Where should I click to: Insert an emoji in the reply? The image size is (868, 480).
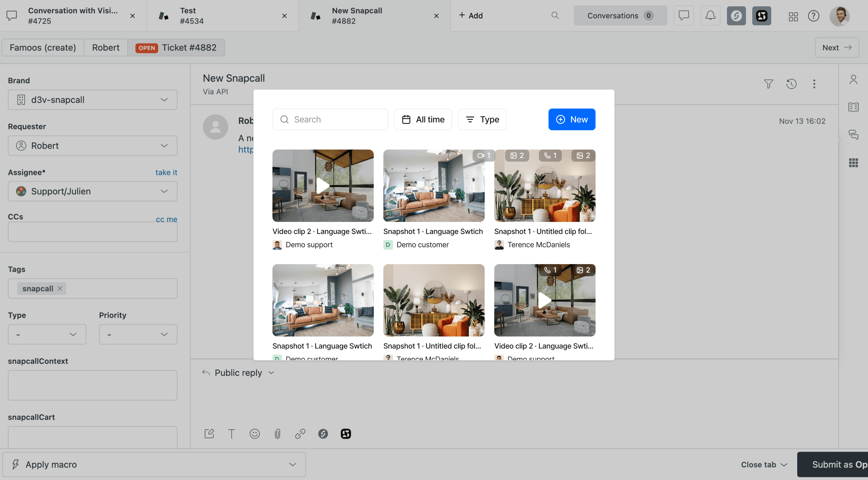[254, 434]
